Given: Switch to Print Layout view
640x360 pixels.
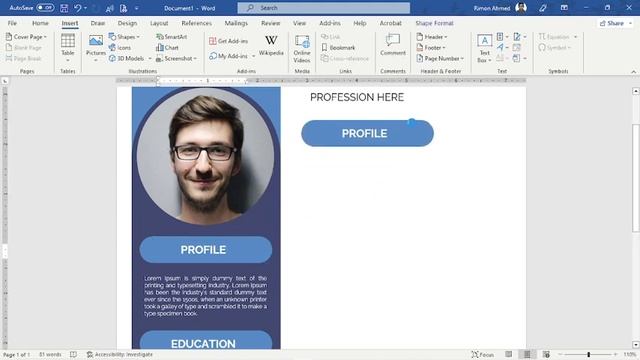Looking at the screenshot, I should point(527,355).
